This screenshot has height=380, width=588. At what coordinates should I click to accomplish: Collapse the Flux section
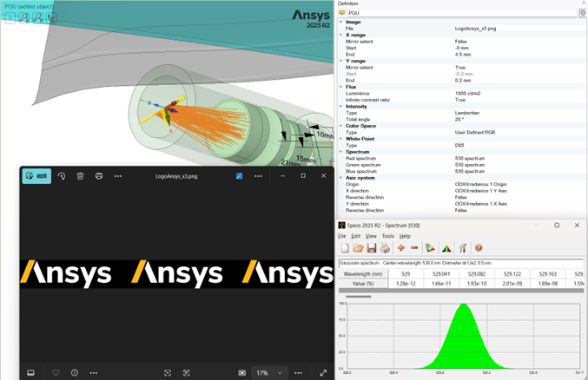tap(340, 87)
